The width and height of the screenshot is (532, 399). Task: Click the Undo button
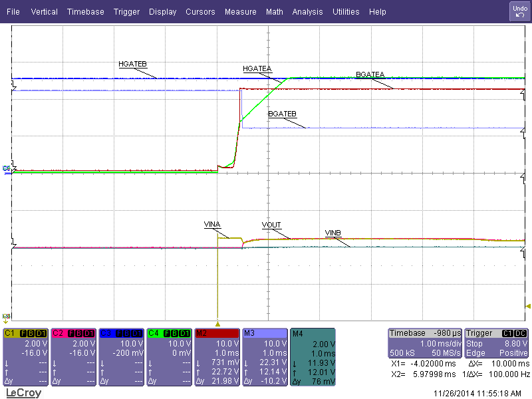pos(519,11)
